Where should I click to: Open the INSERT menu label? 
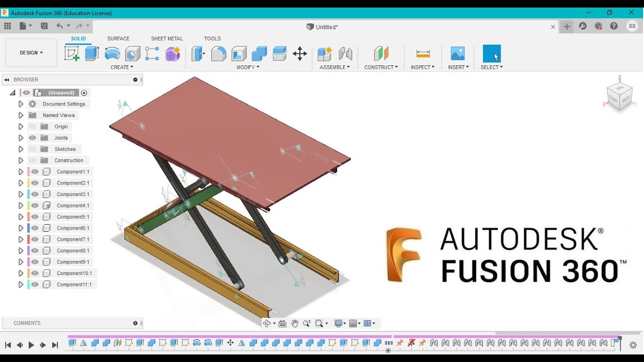pyautogui.click(x=458, y=67)
